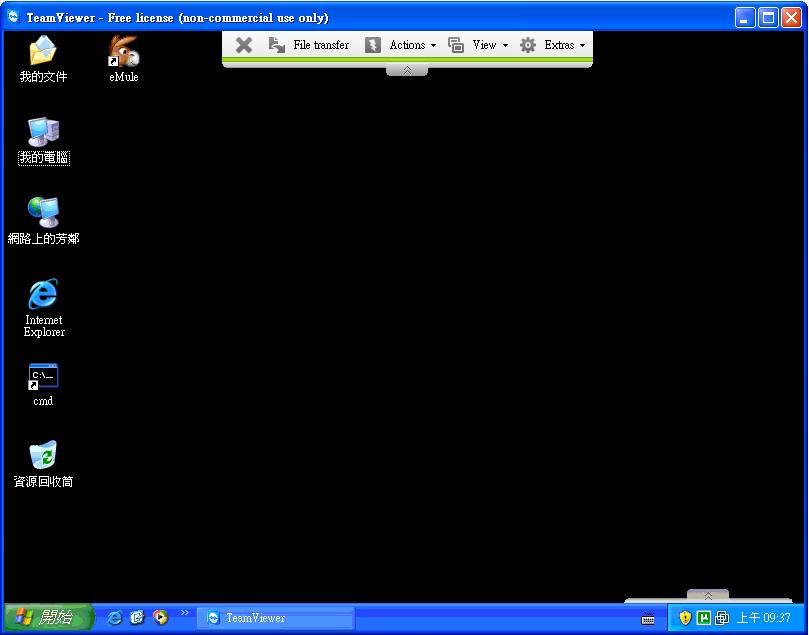809x635 pixels.
Task: Select the 我的文件 desktop icon
Action: click(x=43, y=59)
